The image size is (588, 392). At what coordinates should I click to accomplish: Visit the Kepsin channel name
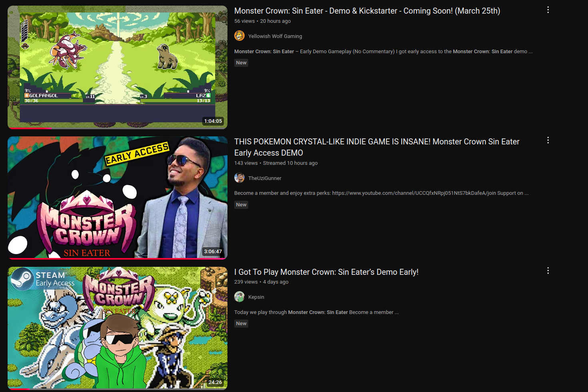pos(256,297)
